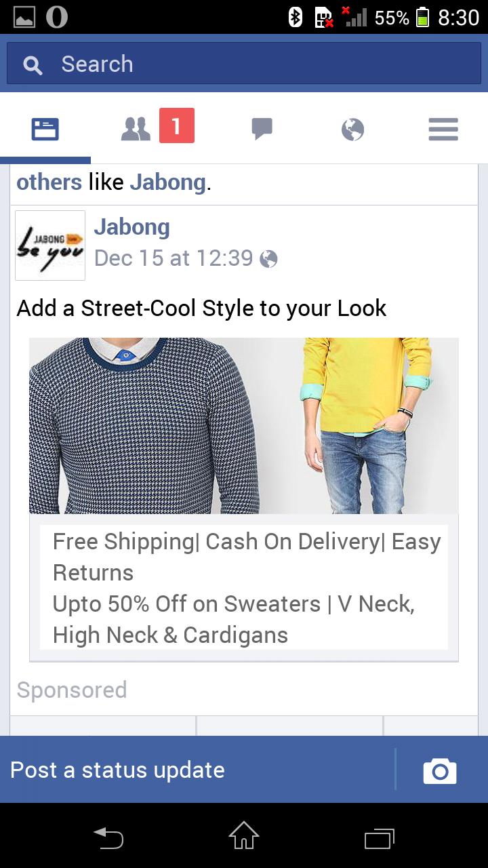Tap the "others" link in likes line

[x=49, y=182]
